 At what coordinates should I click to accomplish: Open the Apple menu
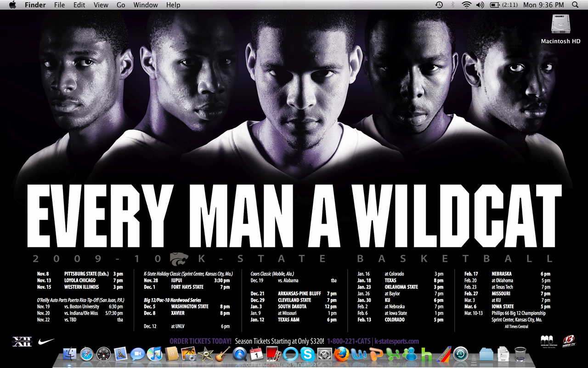[12, 5]
